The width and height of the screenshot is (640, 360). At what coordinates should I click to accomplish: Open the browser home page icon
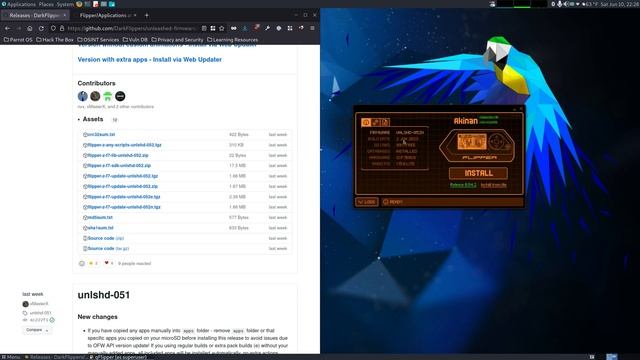[x=30, y=28]
